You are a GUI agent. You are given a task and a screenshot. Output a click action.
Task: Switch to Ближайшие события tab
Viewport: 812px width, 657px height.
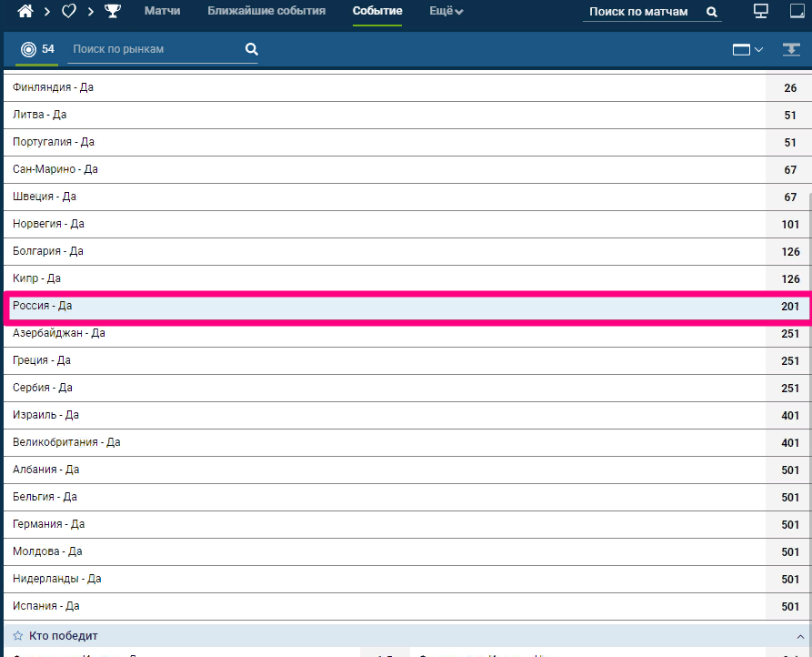(x=266, y=11)
